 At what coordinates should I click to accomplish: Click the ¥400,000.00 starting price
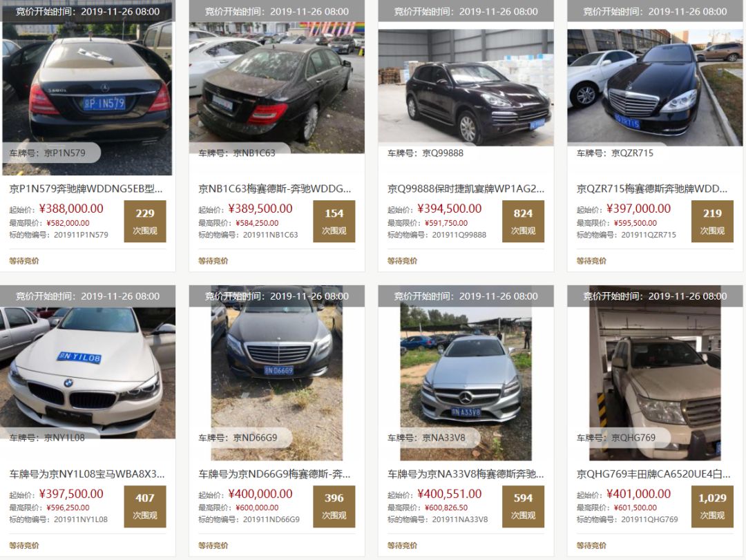tap(260, 494)
